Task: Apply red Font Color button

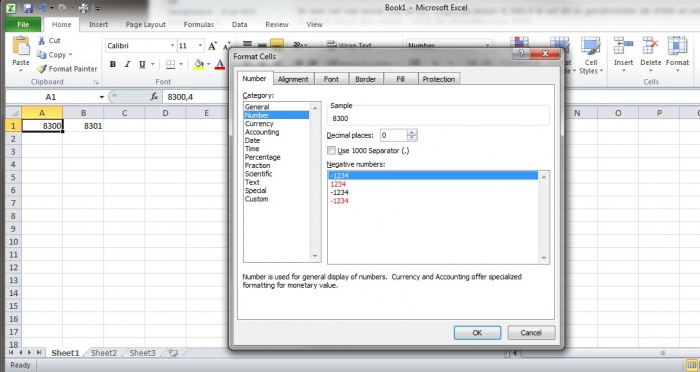Action: [x=220, y=64]
